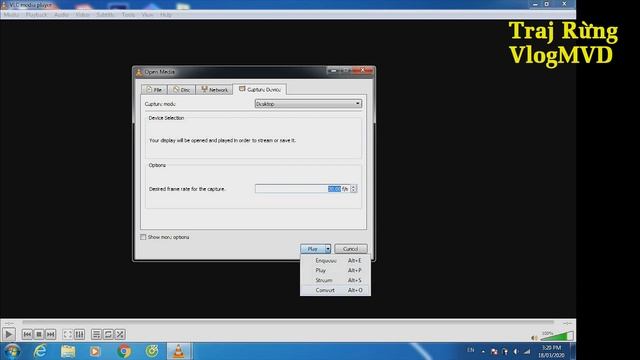Open the Audio menu

click(61, 15)
